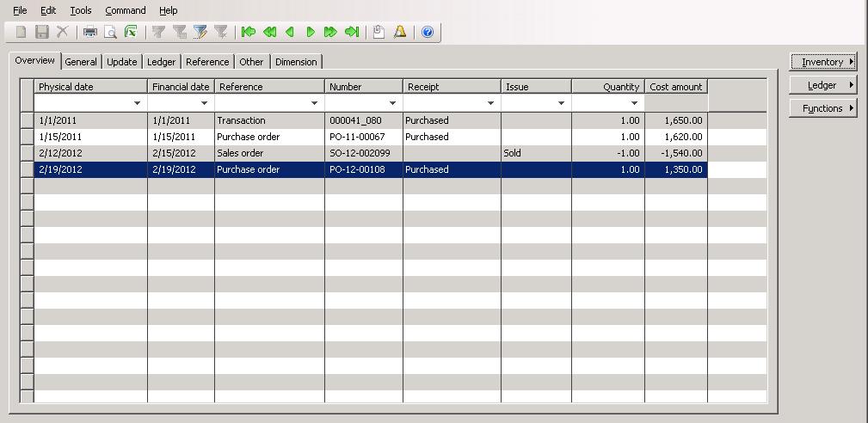
Task: Click the Reference column header
Action: coord(269,87)
